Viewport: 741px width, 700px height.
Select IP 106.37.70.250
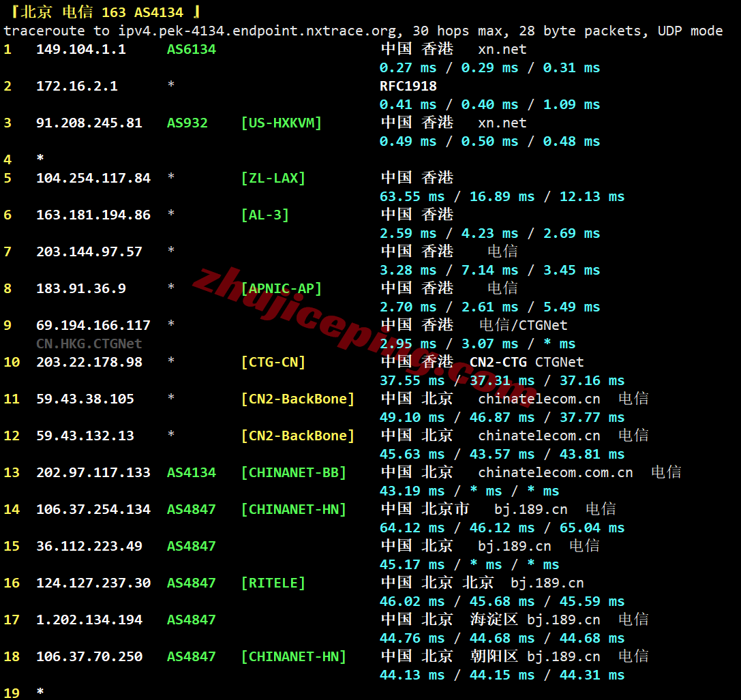(x=89, y=658)
